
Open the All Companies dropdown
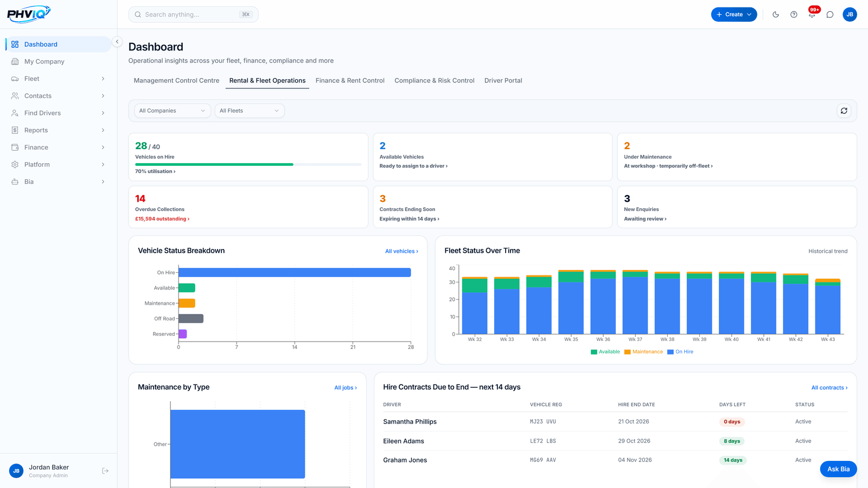pos(173,111)
